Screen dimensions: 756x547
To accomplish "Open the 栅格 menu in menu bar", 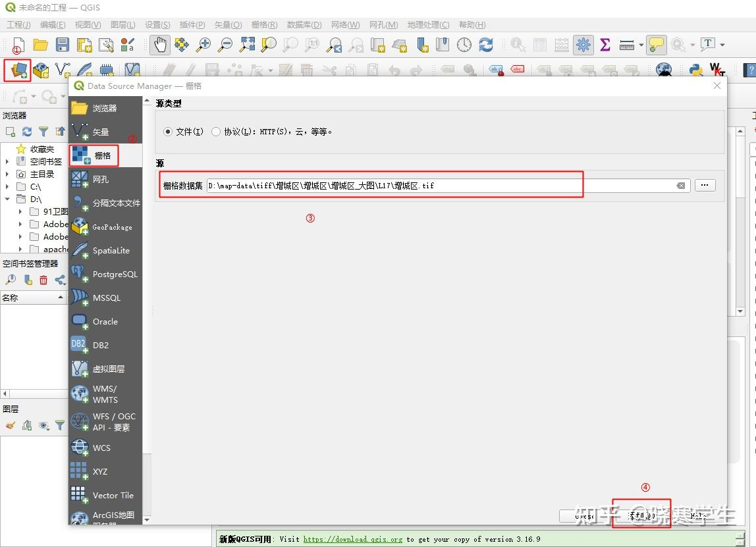I will click(263, 25).
